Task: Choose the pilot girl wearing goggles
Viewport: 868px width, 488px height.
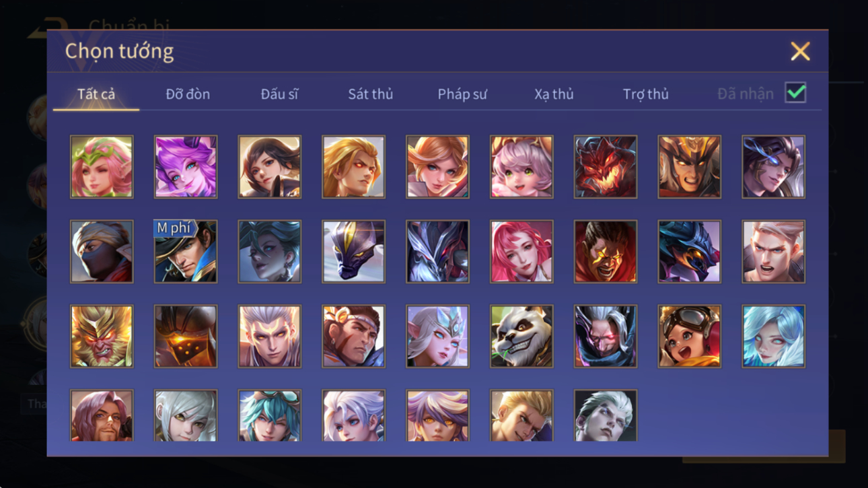Action: point(689,336)
